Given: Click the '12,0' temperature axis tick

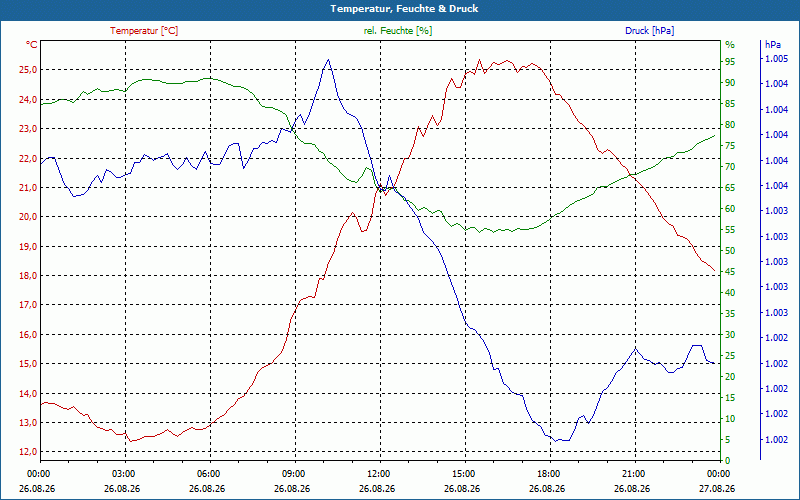Looking at the screenshot, I should click(28, 452).
